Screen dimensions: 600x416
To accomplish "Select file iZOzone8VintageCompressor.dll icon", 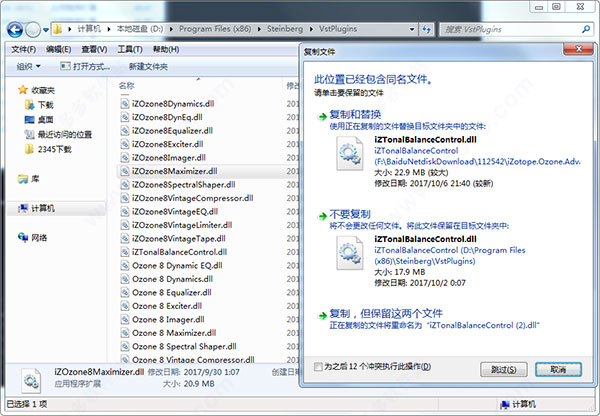I will (125, 198).
